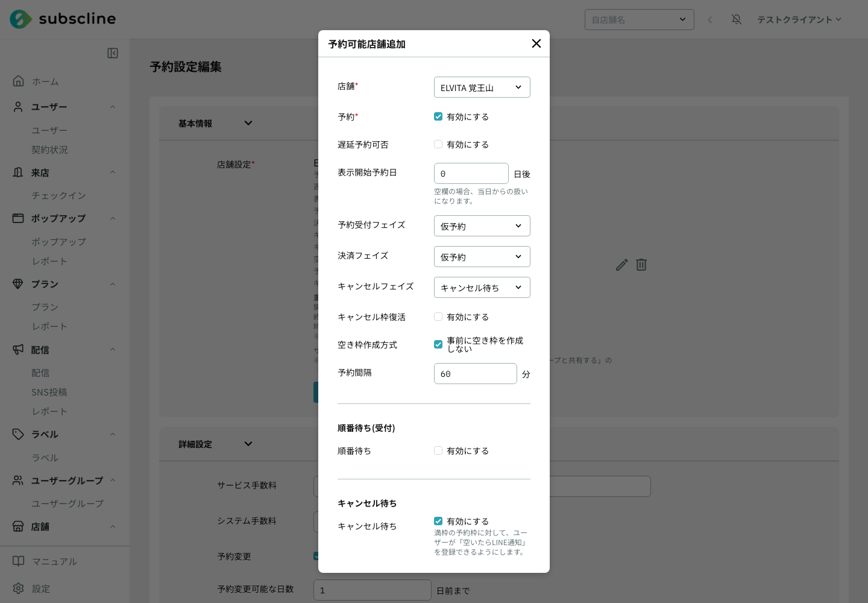868x603 pixels.
Task: Toggle キャンセル待ち 有効にする checkbox
Action: pyautogui.click(x=438, y=521)
